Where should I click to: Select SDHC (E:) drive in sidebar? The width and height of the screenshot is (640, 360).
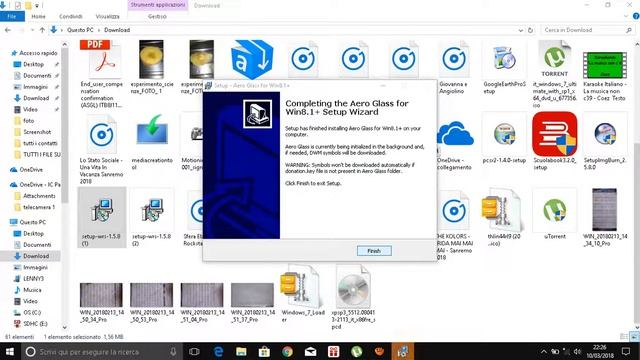coord(35,324)
